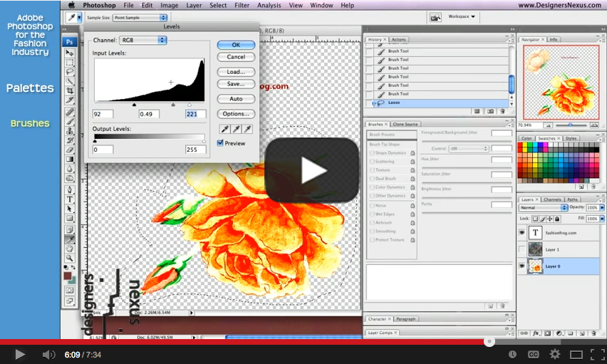Select the Healing Brush tool

coord(70,113)
